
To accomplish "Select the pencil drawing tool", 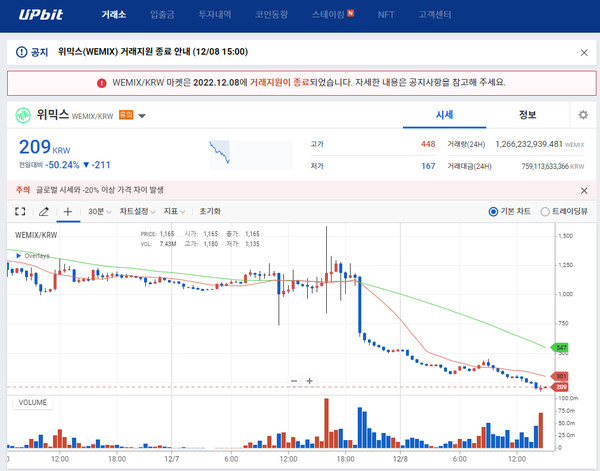I will click(x=44, y=211).
